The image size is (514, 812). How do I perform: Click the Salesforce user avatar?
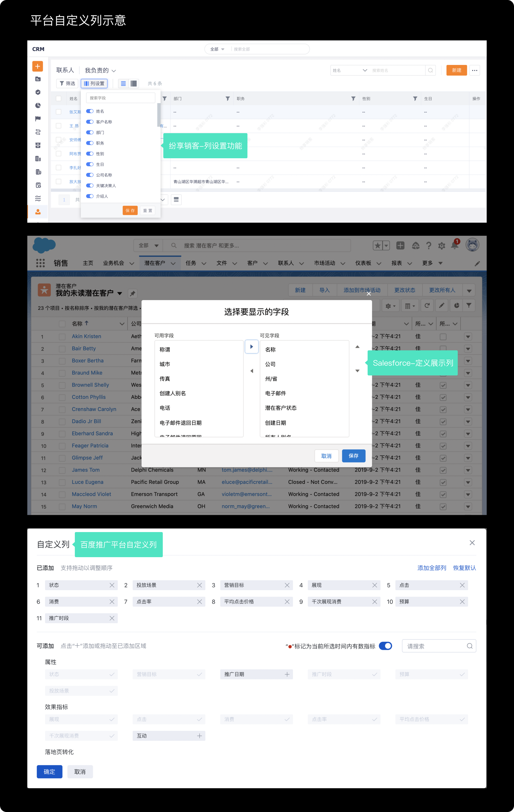(x=472, y=245)
